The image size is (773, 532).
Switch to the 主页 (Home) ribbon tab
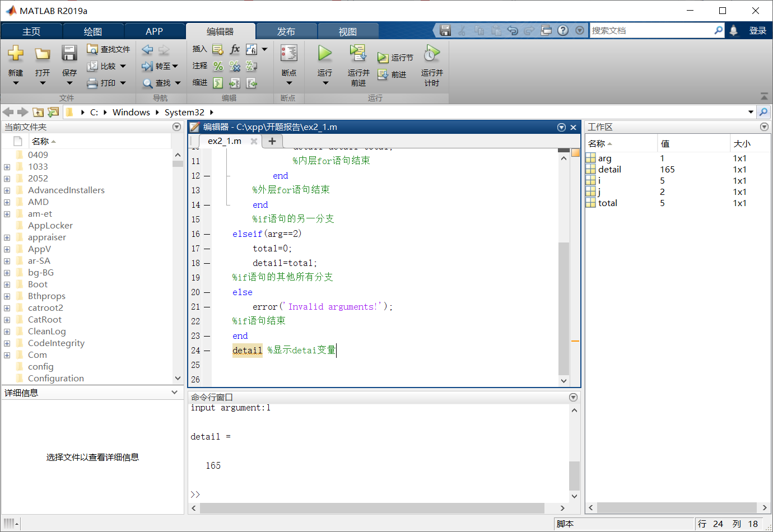pyautogui.click(x=31, y=31)
